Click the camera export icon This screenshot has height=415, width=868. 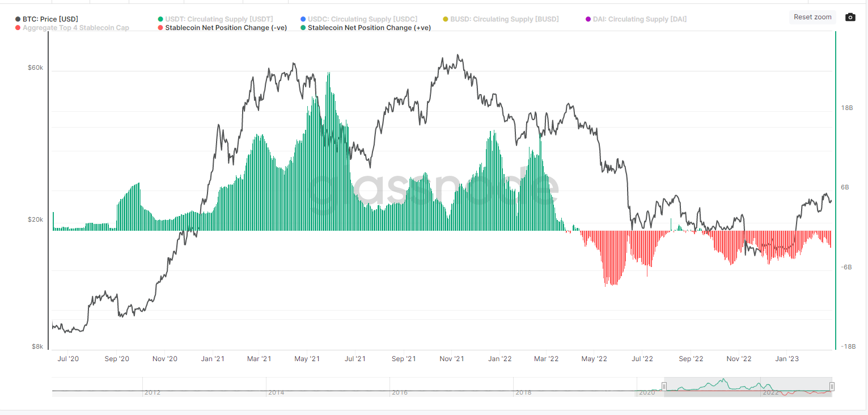point(850,16)
